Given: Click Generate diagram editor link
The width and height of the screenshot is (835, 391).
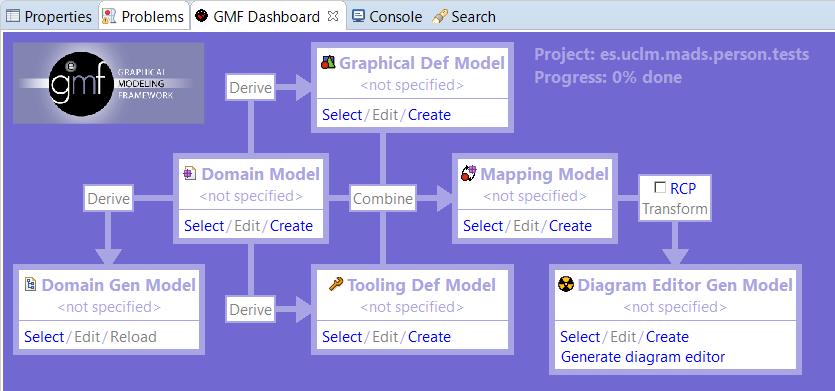Looking at the screenshot, I should point(643,357).
